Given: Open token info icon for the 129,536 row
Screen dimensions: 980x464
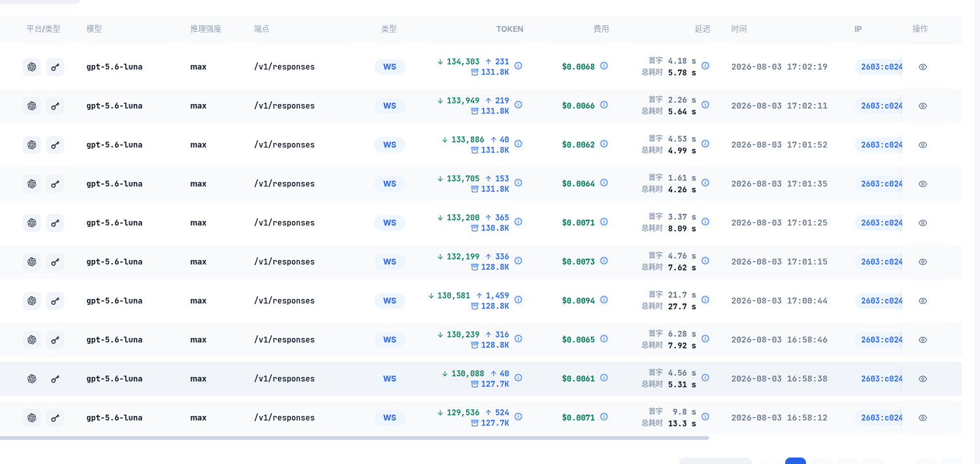Looking at the screenshot, I should tap(518, 417).
